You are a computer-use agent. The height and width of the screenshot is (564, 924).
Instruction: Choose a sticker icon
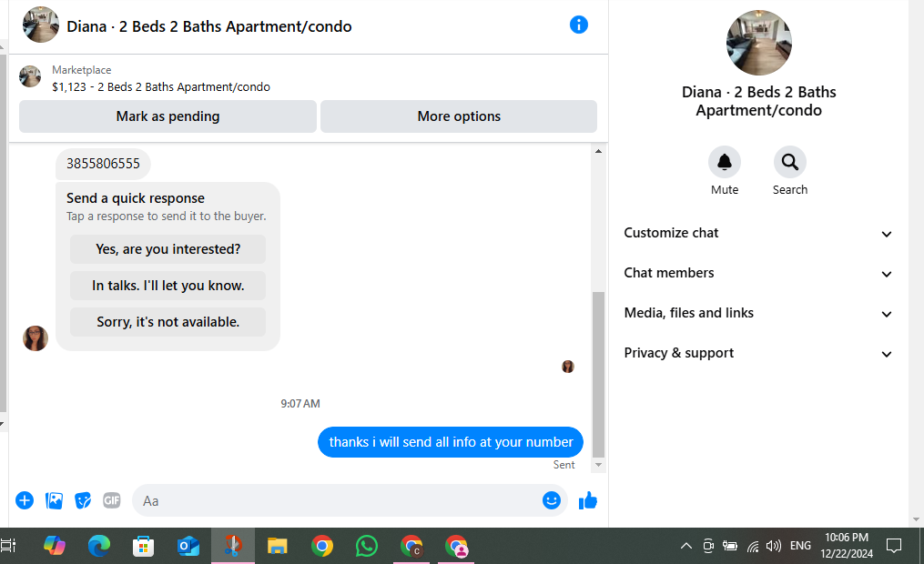click(83, 500)
